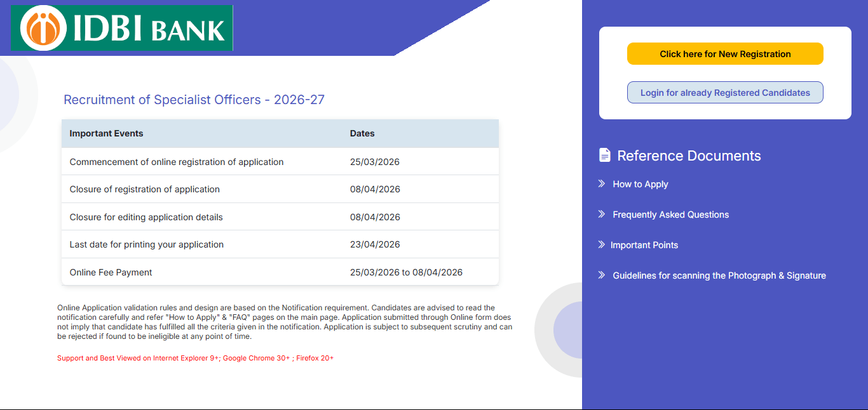The height and width of the screenshot is (410, 868).
Task: Select the Important Events column header
Action: coord(106,133)
